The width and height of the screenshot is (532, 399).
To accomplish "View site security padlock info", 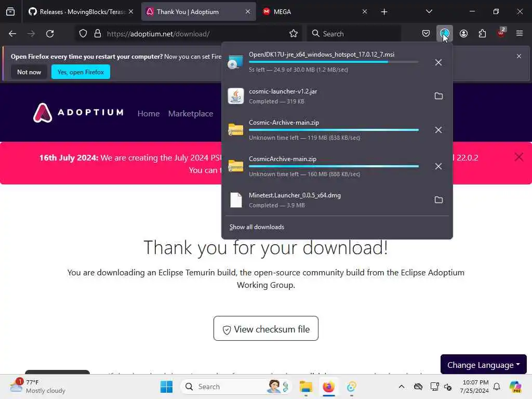I will click(x=98, y=34).
